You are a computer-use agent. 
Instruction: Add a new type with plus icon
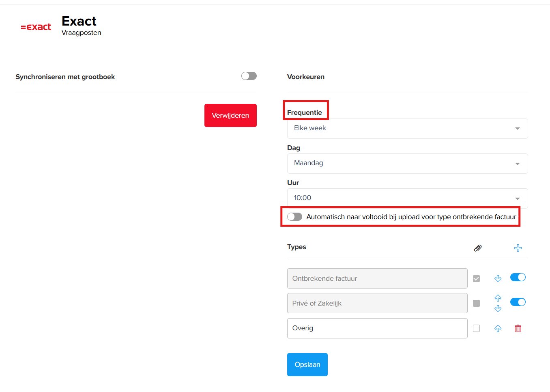(518, 248)
